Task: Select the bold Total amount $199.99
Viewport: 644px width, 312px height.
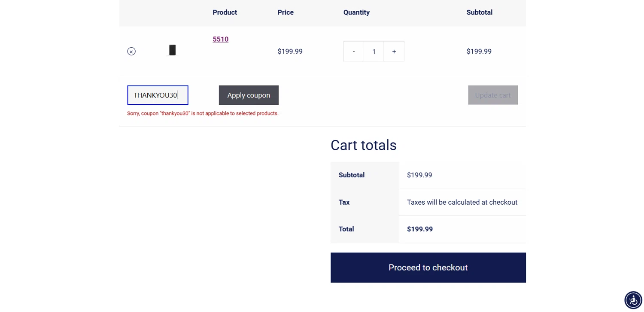Action: [420, 229]
